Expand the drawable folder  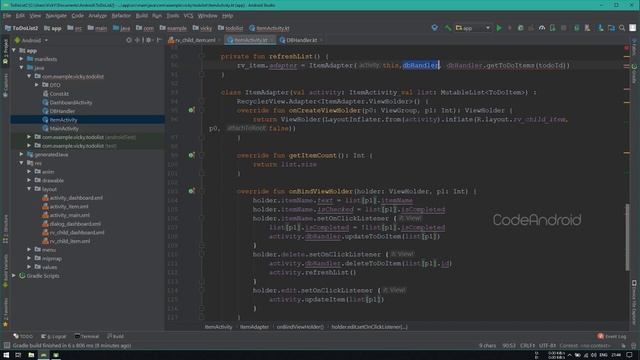coord(29,180)
